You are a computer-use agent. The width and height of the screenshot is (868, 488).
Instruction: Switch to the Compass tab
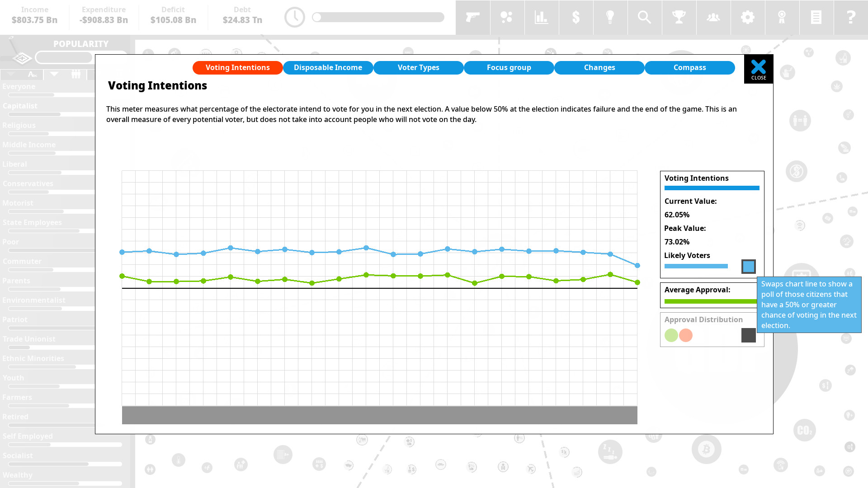pyautogui.click(x=690, y=67)
